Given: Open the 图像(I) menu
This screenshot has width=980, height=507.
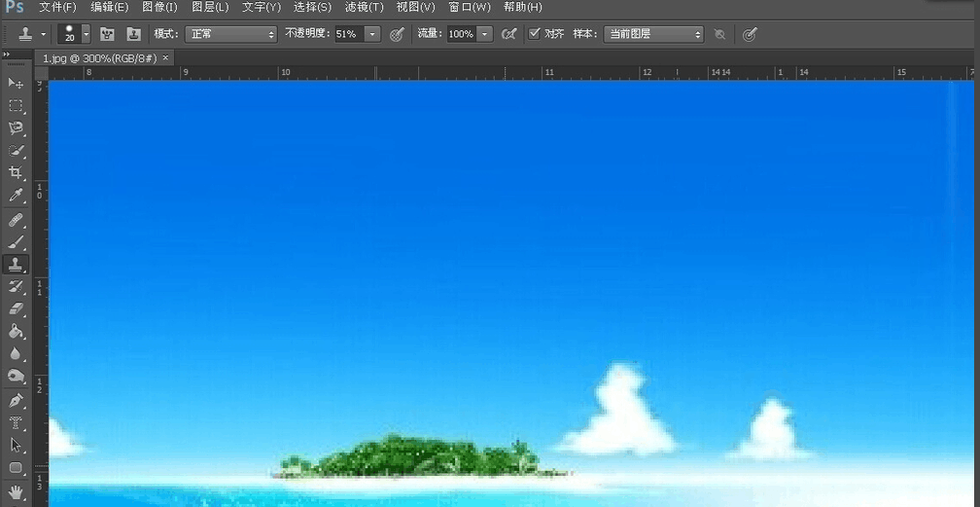Looking at the screenshot, I should [160, 8].
